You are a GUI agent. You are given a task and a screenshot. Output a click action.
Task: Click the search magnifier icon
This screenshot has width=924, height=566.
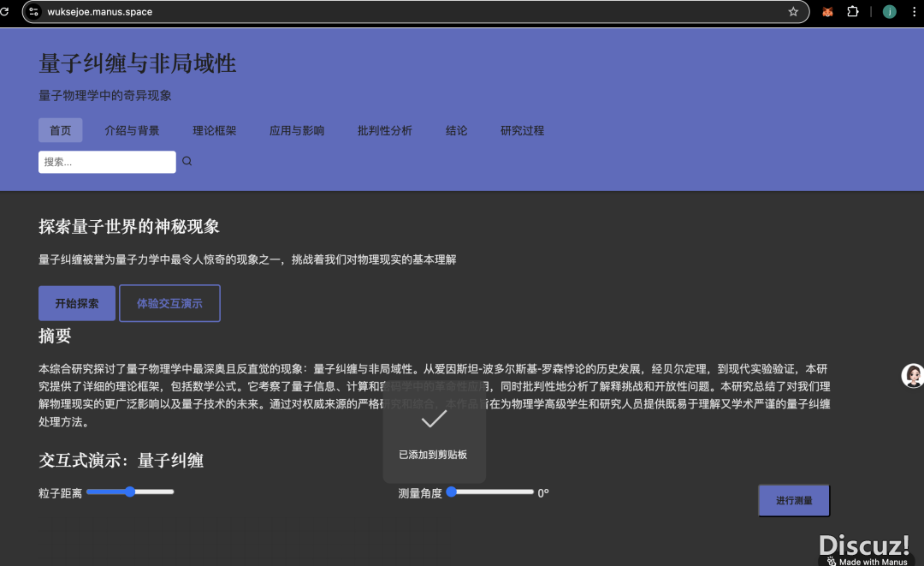click(187, 161)
